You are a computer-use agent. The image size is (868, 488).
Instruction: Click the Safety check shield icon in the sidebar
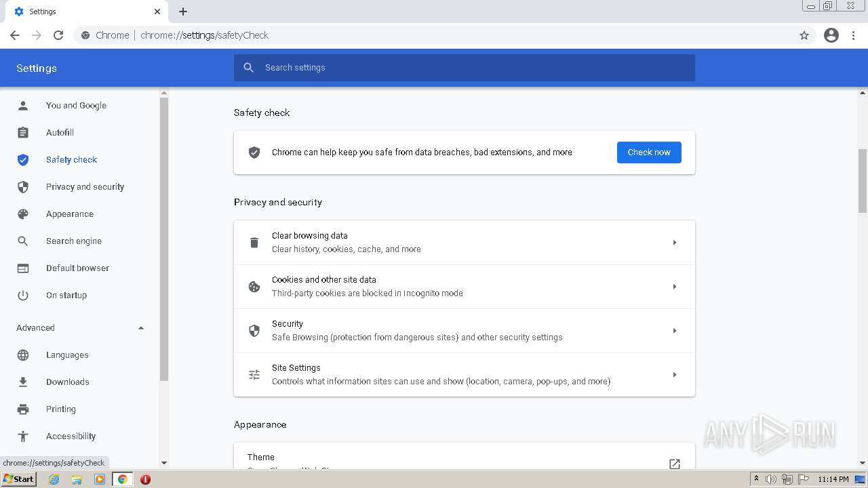pyautogui.click(x=23, y=159)
